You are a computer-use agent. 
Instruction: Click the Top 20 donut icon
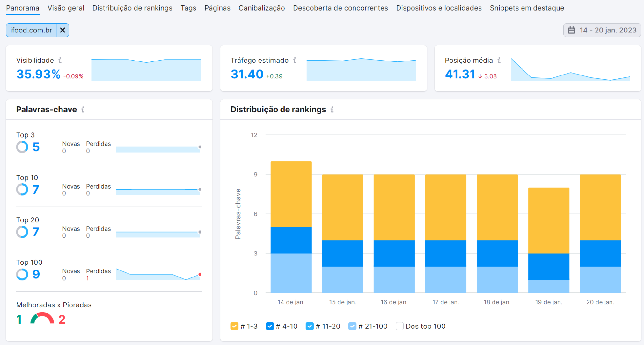pyautogui.click(x=22, y=232)
